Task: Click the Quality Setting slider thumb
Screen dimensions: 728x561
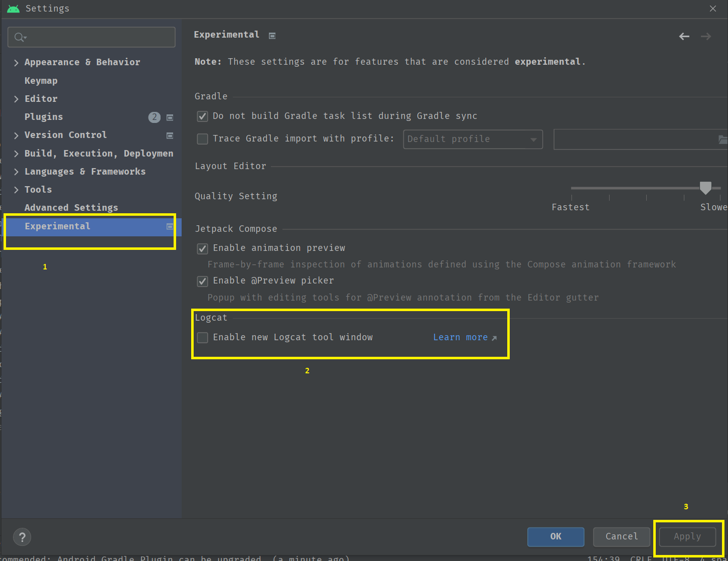Action: 705,188
